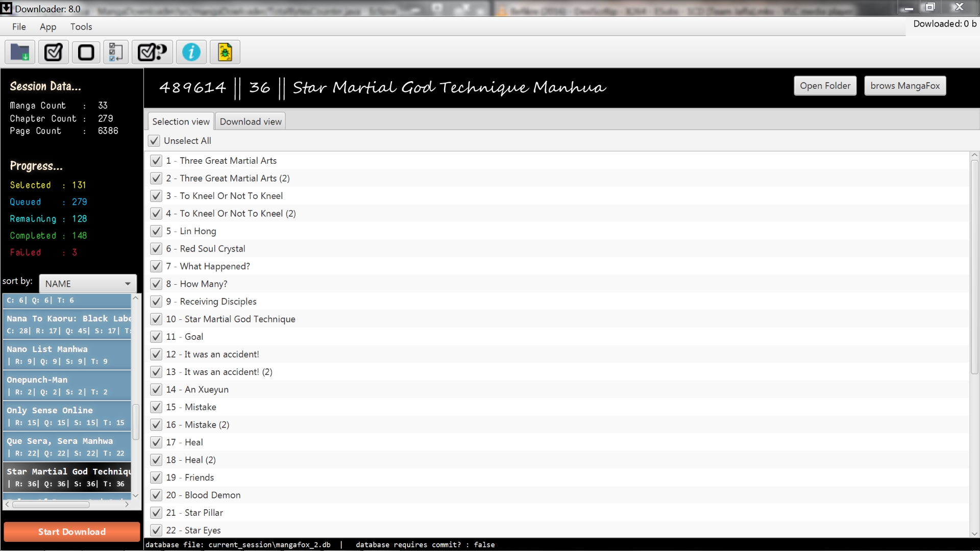Click the Downloader app icon in title bar
Image resolution: width=980 pixels, height=551 pixels.
[x=6, y=8]
